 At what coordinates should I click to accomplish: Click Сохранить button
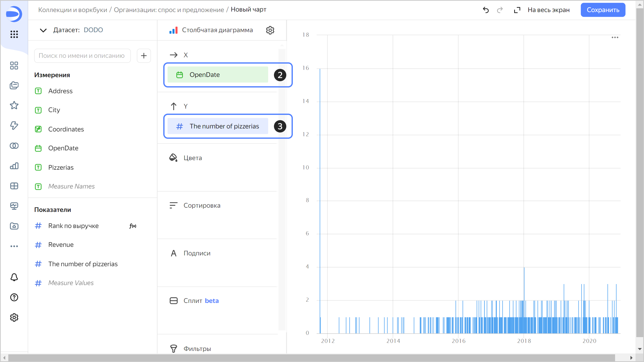click(x=603, y=10)
